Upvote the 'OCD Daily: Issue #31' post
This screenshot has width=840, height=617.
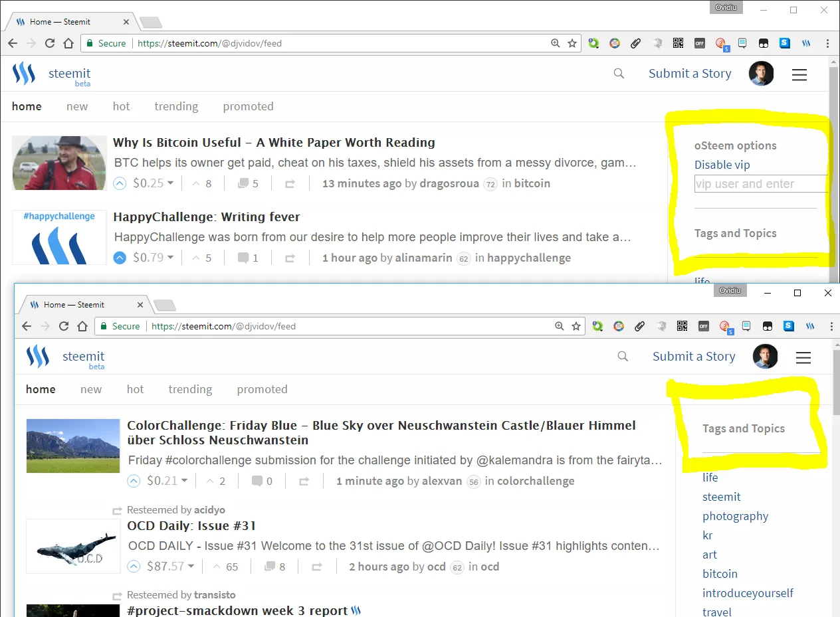(x=134, y=567)
